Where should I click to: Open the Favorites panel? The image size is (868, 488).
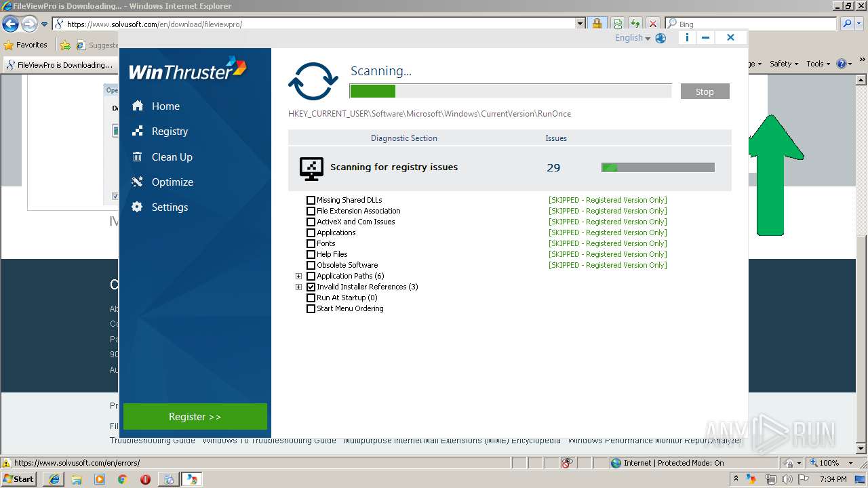[26, 45]
